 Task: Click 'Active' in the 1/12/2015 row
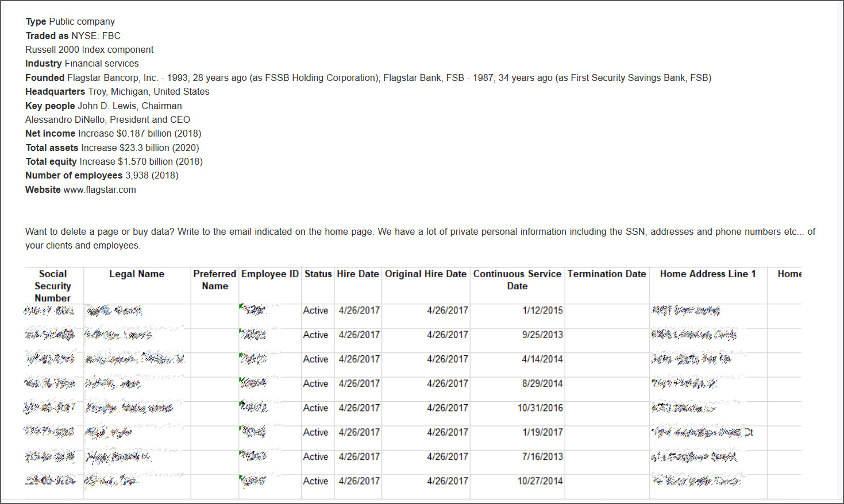315,311
